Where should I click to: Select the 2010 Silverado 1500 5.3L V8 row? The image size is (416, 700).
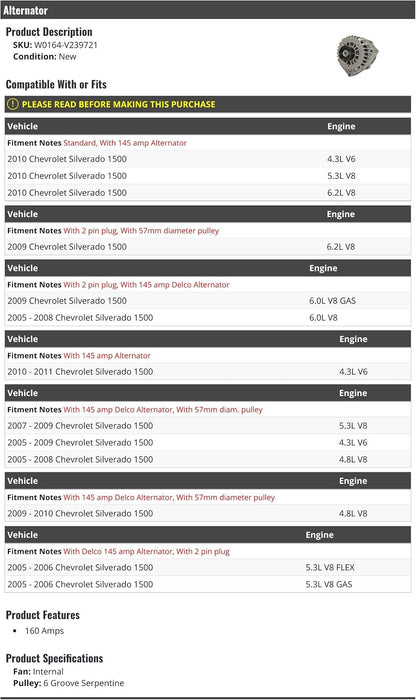[x=208, y=176]
